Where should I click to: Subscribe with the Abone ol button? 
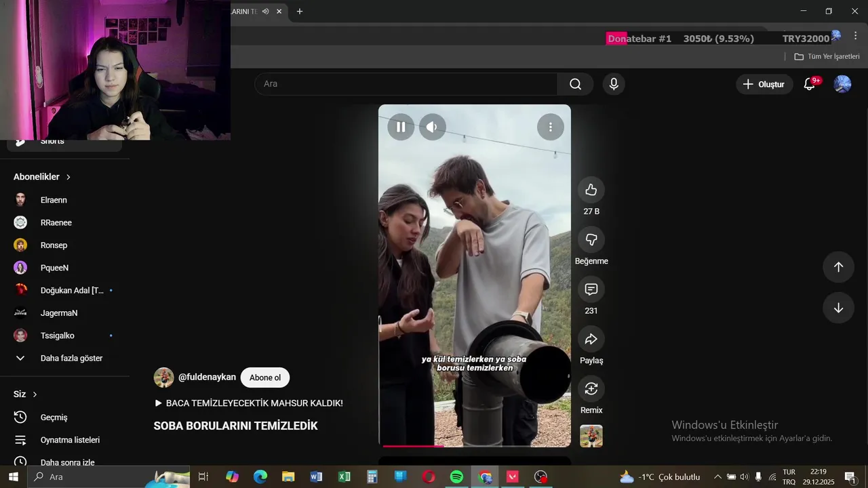pyautogui.click(x=265, y=378)
